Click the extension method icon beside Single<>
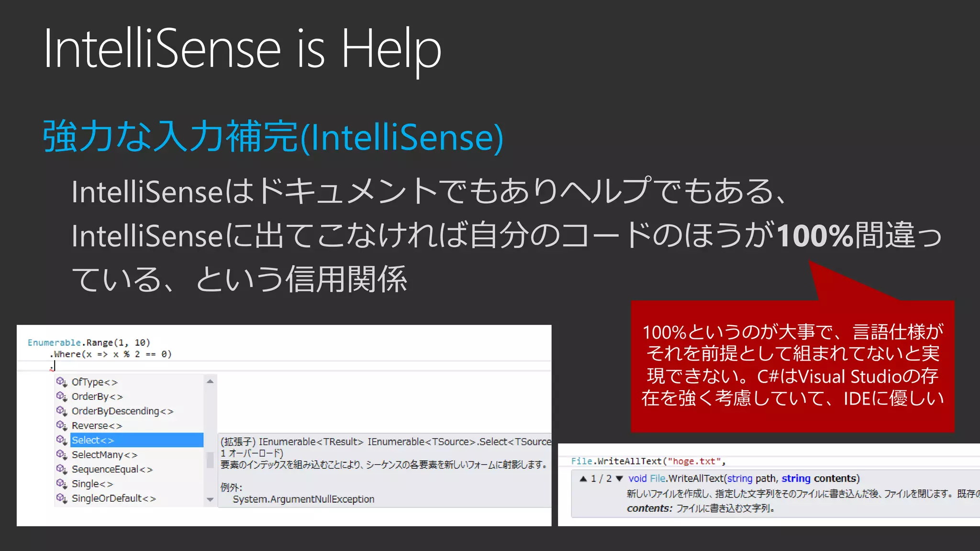Screen dimensions: 980x551 [62, 484]
